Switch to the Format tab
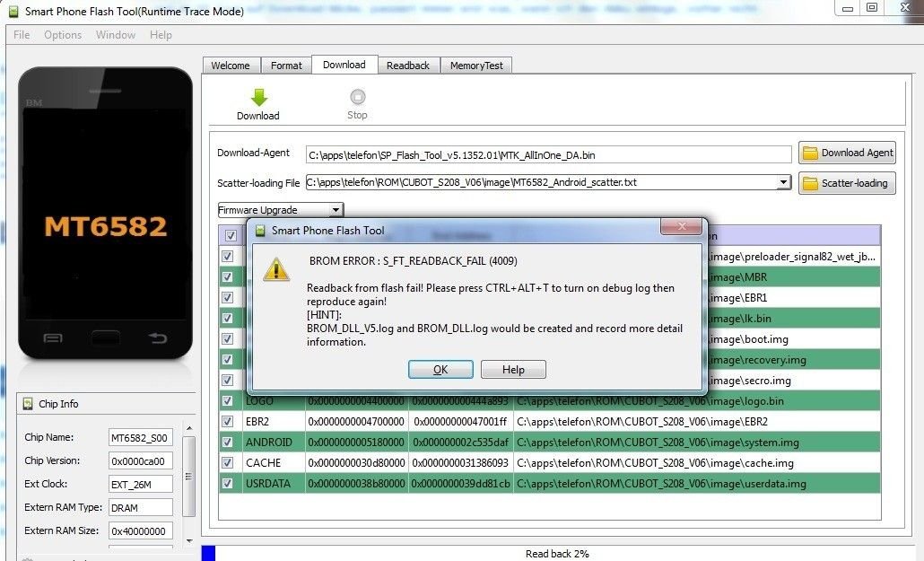 pyautogui.click(x=286, y=66)
